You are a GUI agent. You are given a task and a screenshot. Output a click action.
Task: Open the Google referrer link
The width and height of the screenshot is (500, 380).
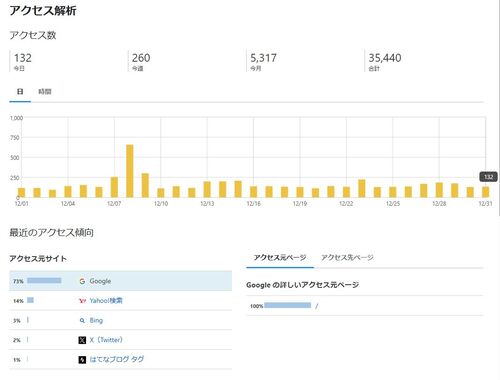(100, 281)
